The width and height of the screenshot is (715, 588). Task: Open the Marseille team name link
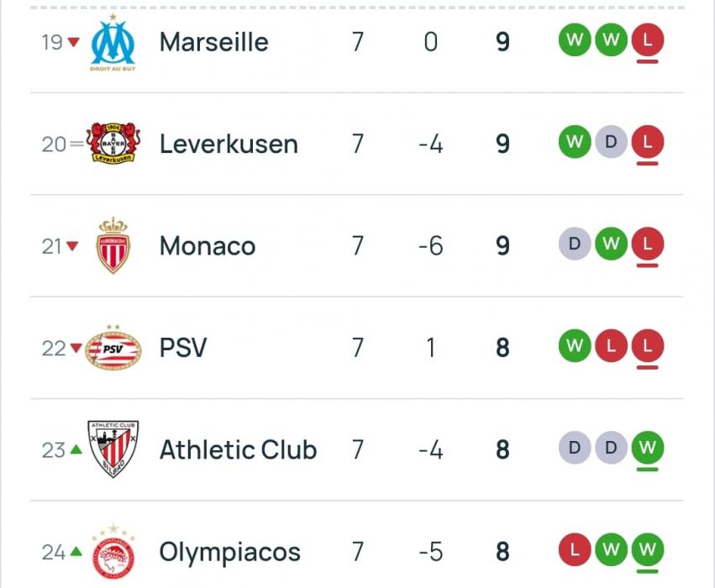pos(214,42)
